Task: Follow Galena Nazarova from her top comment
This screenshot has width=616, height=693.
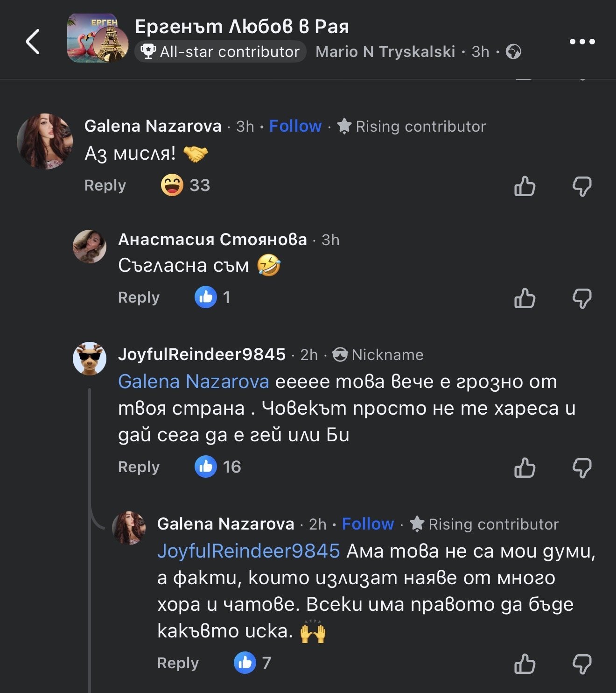Action: tap(295, 126)
